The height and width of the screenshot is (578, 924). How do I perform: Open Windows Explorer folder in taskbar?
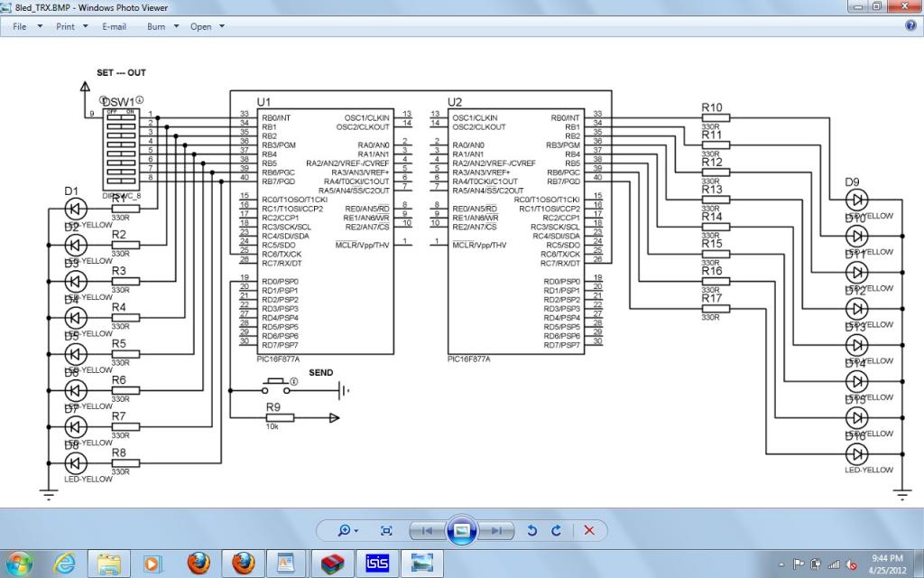[x=109, y=563]
